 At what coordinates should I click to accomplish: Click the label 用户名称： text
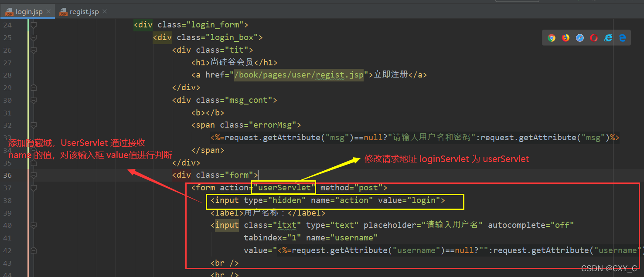[265, 213]
